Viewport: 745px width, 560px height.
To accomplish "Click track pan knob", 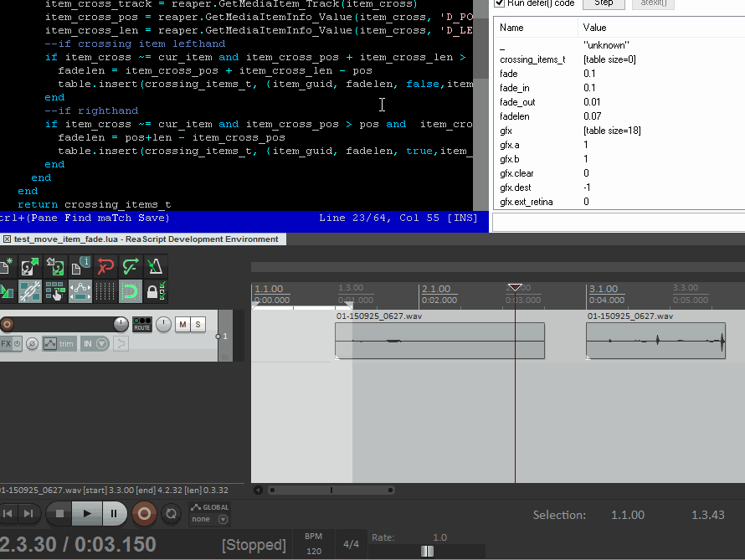I will [x=163, y=325].
